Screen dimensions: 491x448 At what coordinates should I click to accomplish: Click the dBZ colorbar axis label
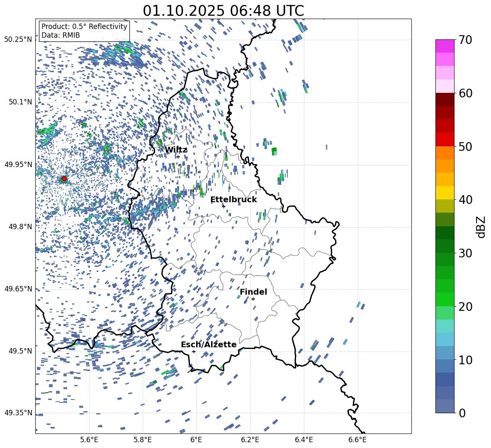481,226
